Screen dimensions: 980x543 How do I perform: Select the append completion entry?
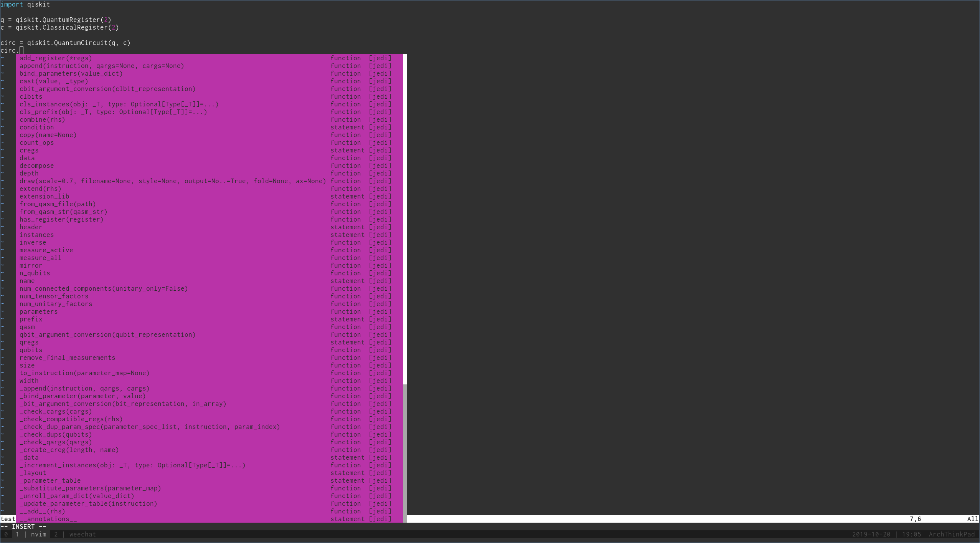click(x=102, y=66)
